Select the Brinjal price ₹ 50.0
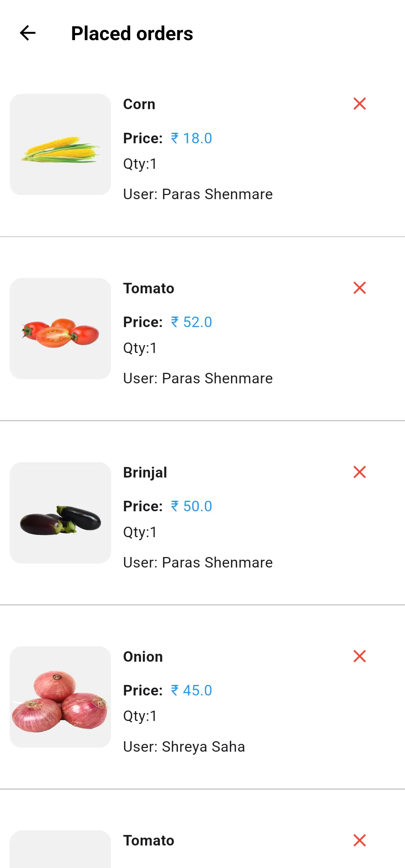Image resolution: width=405 pixels, height=868 pixels. 191,506
